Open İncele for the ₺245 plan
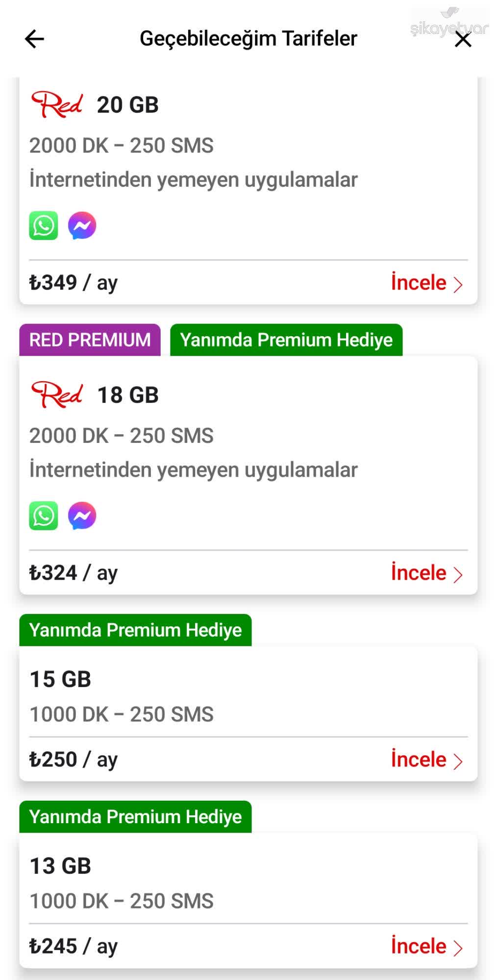 [426, 946]
